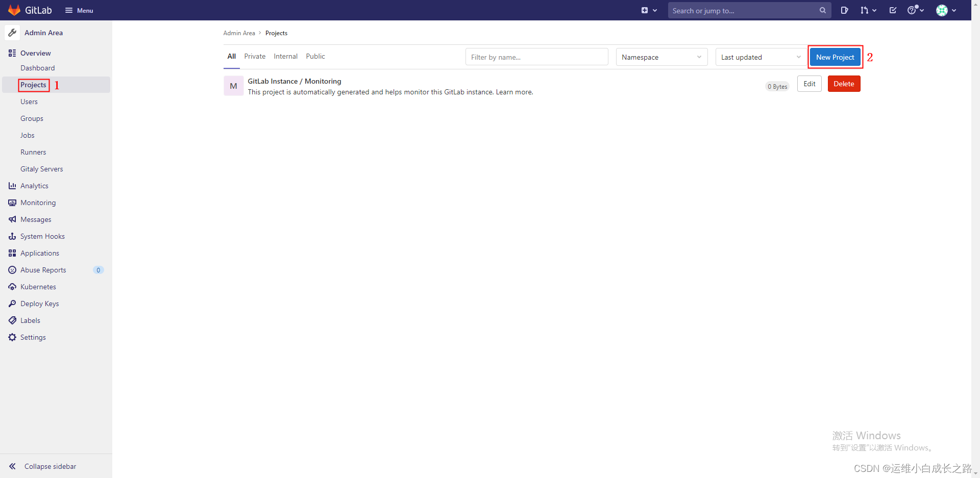The height and width of the screenshot is (478, 980).
Task: Open the Merge requests dropdown
Action: pyautogui.click(x=868, y=10)
